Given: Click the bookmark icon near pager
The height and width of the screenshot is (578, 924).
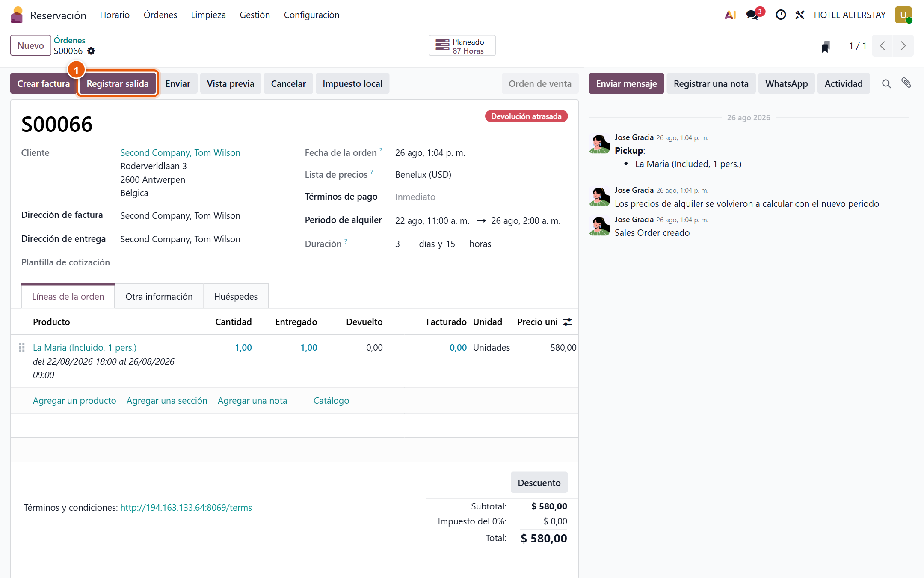Looking at the screenshot, I should [x=826, y=46].
